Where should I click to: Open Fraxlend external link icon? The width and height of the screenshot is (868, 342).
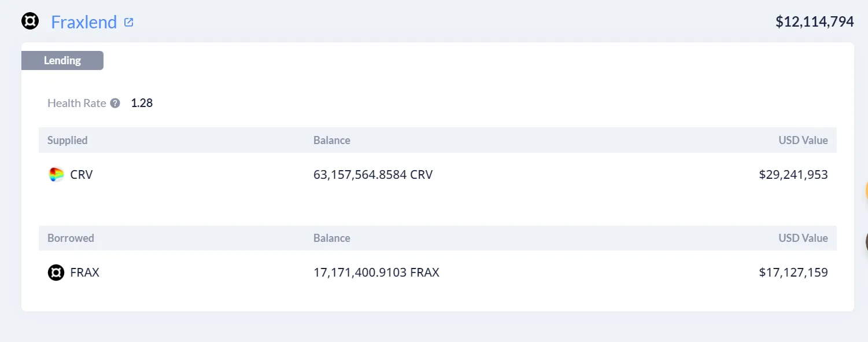pyautogui.click(x=128, y=23)
